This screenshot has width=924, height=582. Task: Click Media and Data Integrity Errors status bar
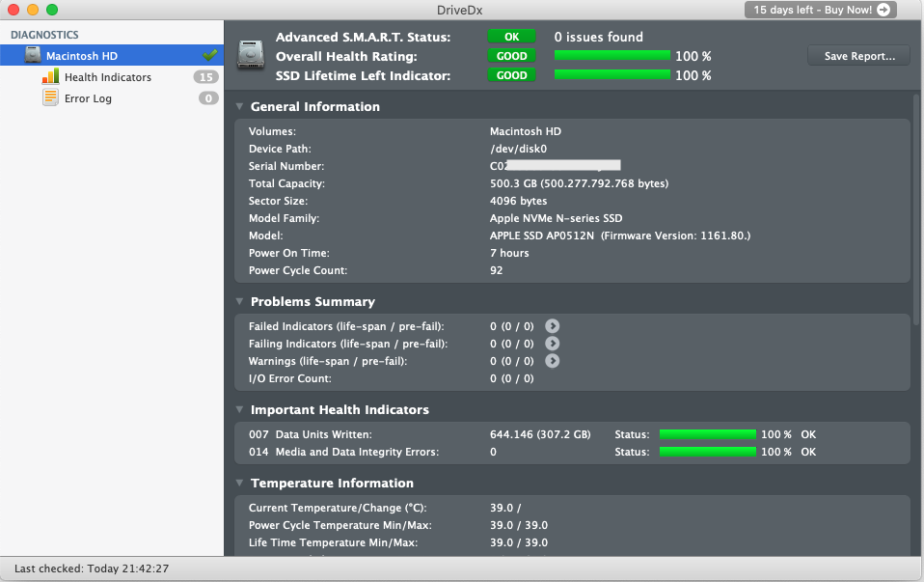(x=708, y=452)
